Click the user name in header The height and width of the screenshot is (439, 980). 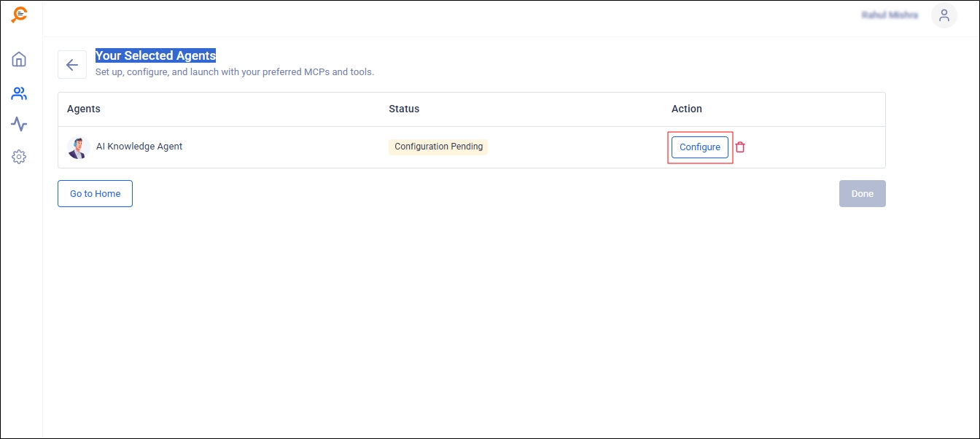[x=890, y=15]
